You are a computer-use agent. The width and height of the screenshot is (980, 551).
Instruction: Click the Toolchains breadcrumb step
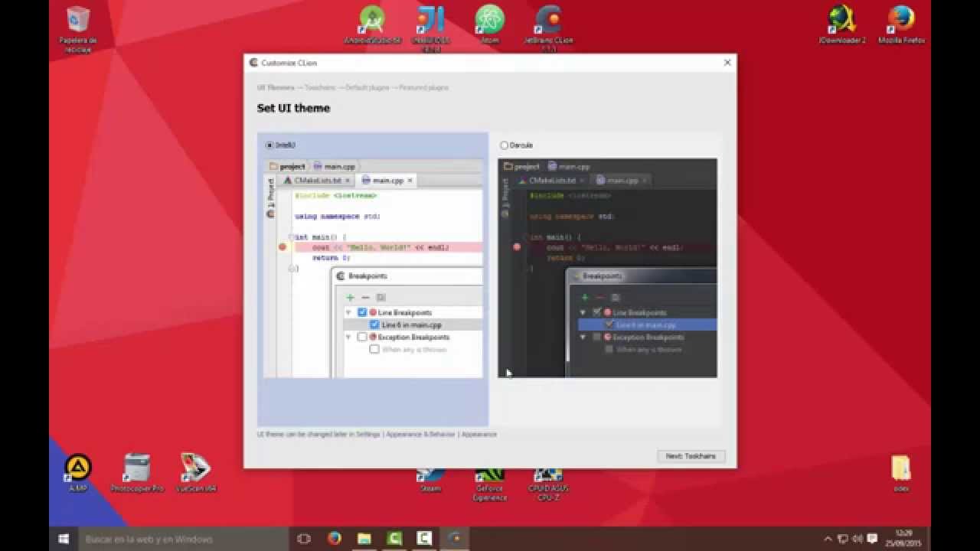click(320, 88)
